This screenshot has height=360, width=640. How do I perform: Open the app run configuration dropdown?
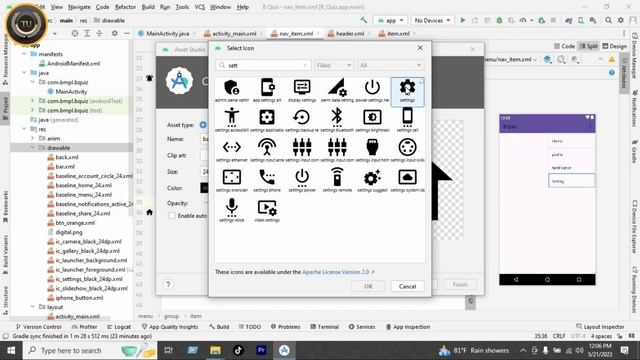tap(391, 20)
